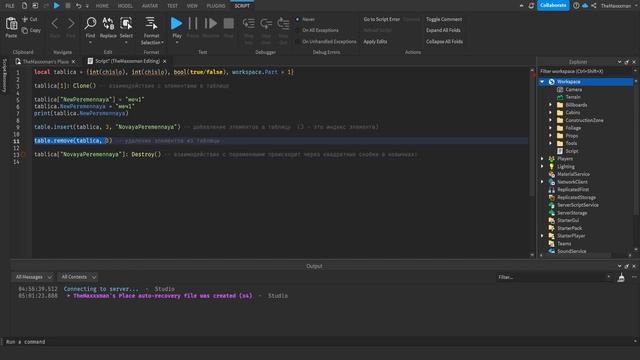This screenshot has height=360, width=640.
Task: Open the Find magnifier tool
Action: [90, 23]
